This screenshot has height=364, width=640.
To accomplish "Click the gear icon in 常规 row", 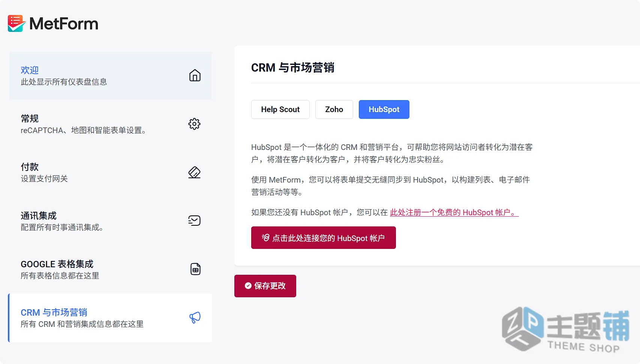I will coord(194,124).
